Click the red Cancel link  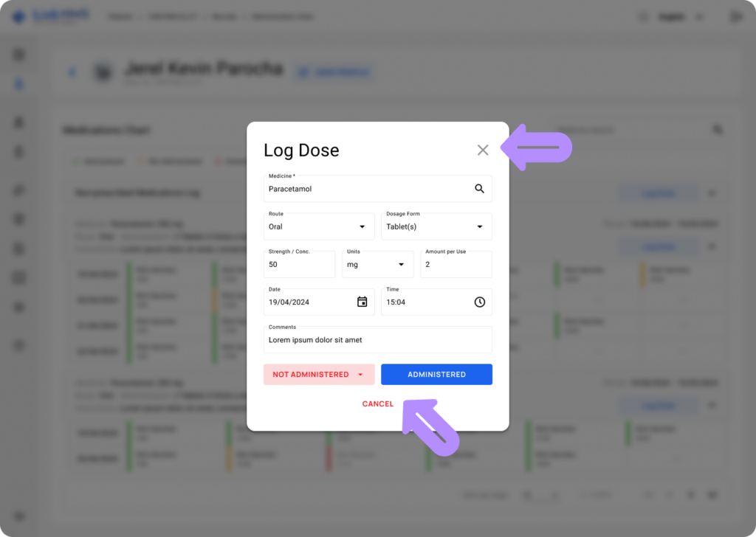coord(377,404)
